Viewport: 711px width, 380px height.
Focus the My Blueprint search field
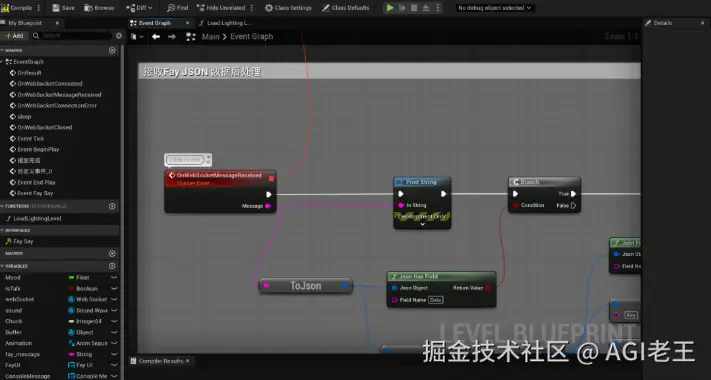coord(72,35)
